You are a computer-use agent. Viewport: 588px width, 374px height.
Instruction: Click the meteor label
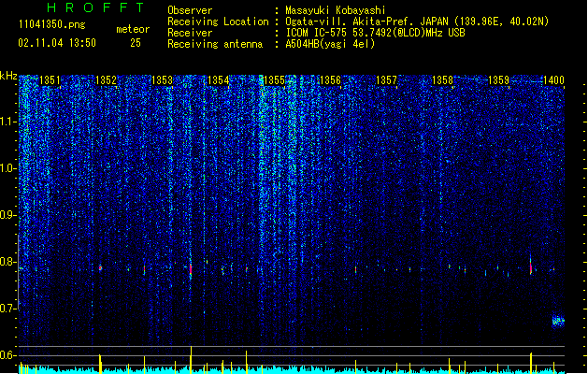pos(133,29)
